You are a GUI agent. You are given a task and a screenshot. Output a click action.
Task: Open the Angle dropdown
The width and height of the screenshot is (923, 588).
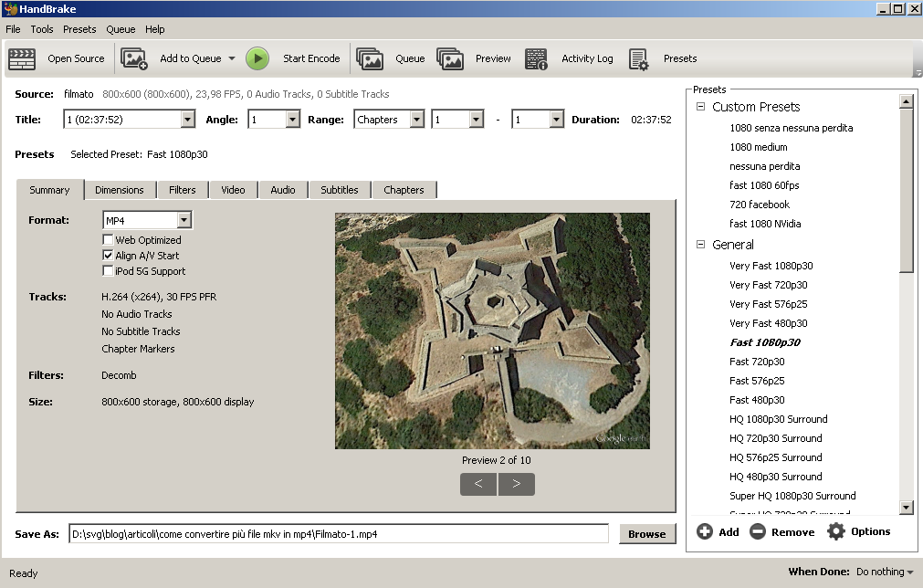point(292,120)
